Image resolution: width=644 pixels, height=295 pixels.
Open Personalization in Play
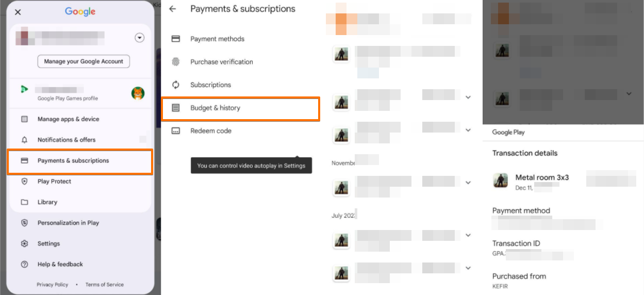68,223
